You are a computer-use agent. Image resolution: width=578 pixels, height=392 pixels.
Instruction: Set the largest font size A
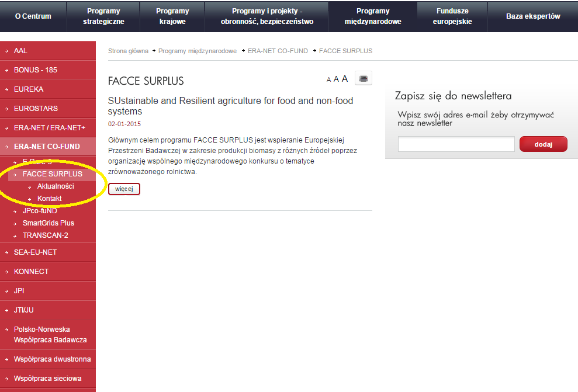click(x=345, y=78)
